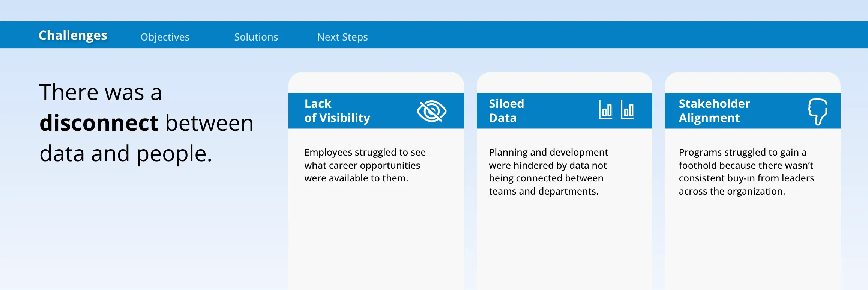
Task: Click empty area below Siloed Data text
Action: click(565, 244)
